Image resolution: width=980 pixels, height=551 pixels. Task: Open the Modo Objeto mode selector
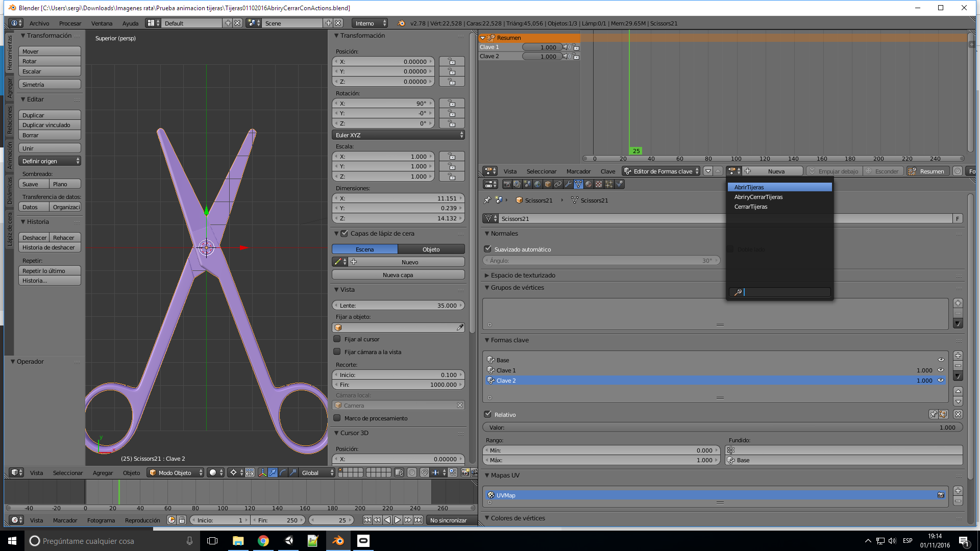[x=175, y=472]
